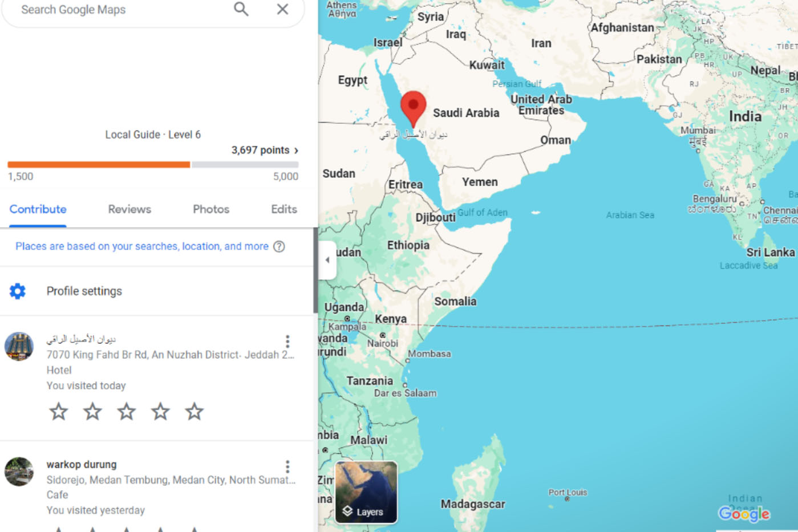This screenshot has height=532, width=798.
Task: Click the Tanzania country label
Action: click(x=370, y=381)
